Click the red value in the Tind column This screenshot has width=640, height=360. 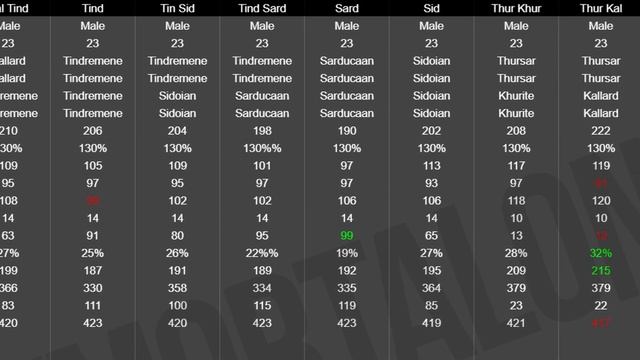point(93,200)
